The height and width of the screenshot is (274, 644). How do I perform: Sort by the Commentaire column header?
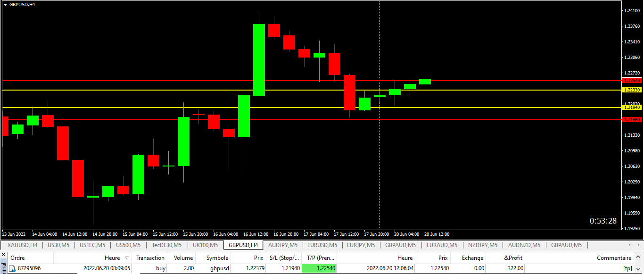[x=579, y=258]
